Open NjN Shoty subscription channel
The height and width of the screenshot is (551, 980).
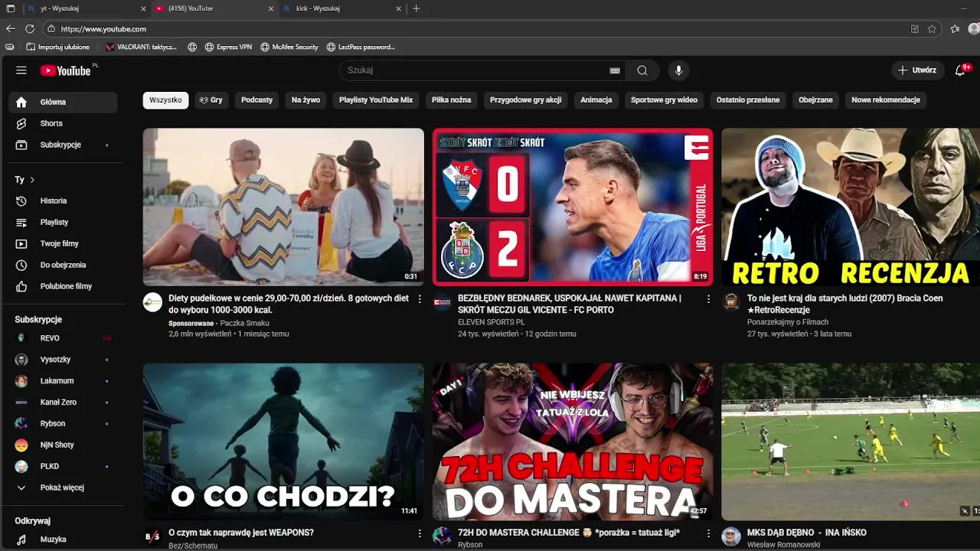click(x=63, y=445)
